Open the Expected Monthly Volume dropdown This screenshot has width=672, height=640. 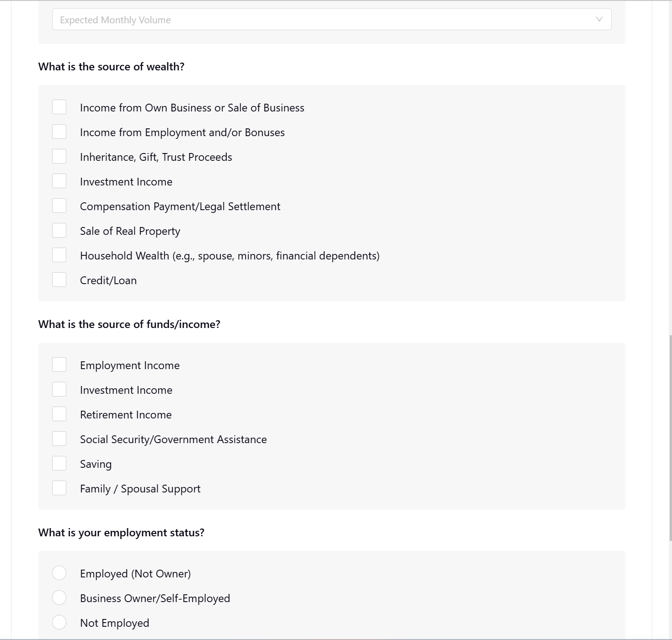[331, 19]
